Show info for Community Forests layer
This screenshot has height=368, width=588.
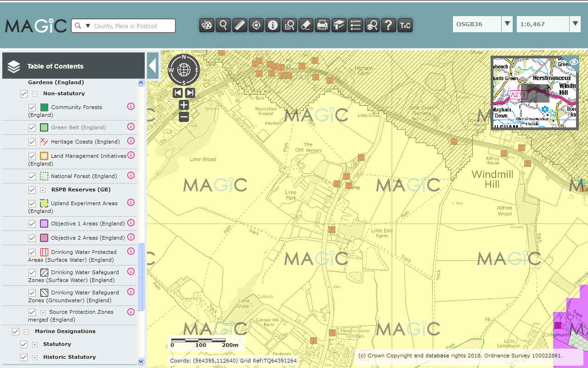point(130,106)
